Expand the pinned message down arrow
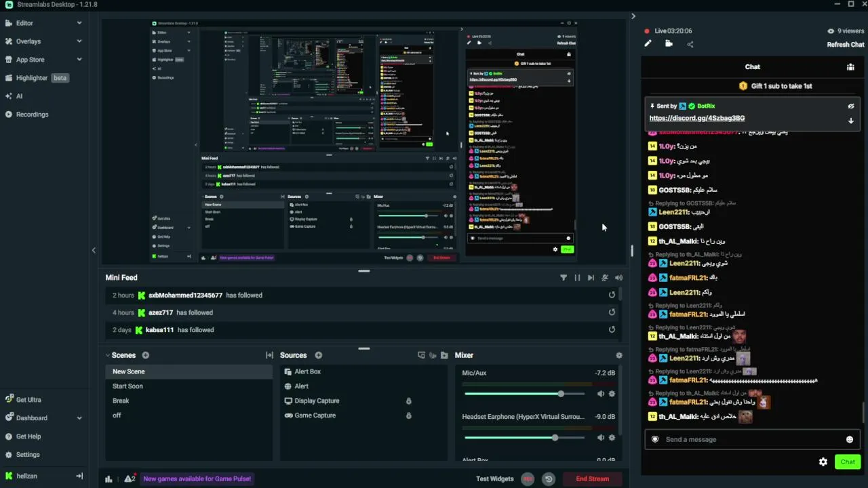 851,121
